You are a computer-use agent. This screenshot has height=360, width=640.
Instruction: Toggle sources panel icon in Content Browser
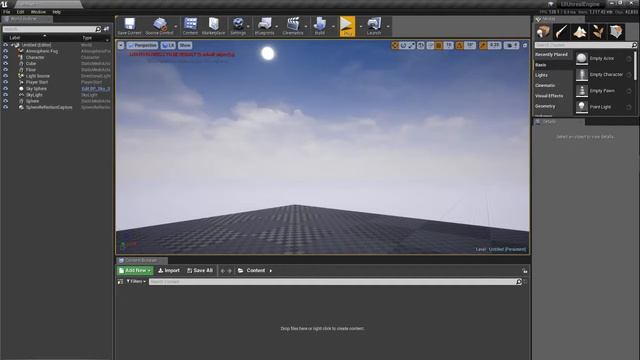click(120, 282)
